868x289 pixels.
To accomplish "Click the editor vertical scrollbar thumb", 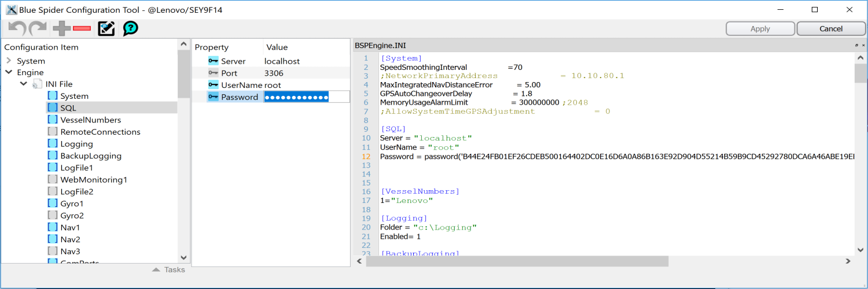I will click(x=859, y=74).
